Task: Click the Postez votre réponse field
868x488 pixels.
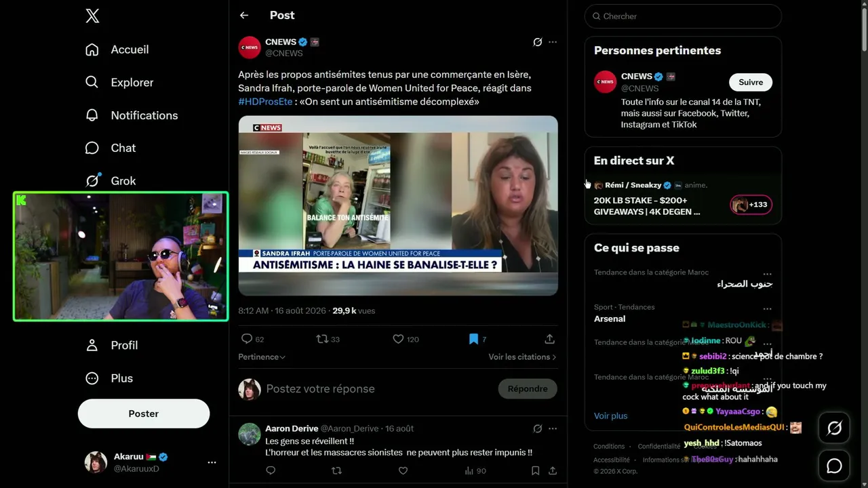Action: [378, 389]
